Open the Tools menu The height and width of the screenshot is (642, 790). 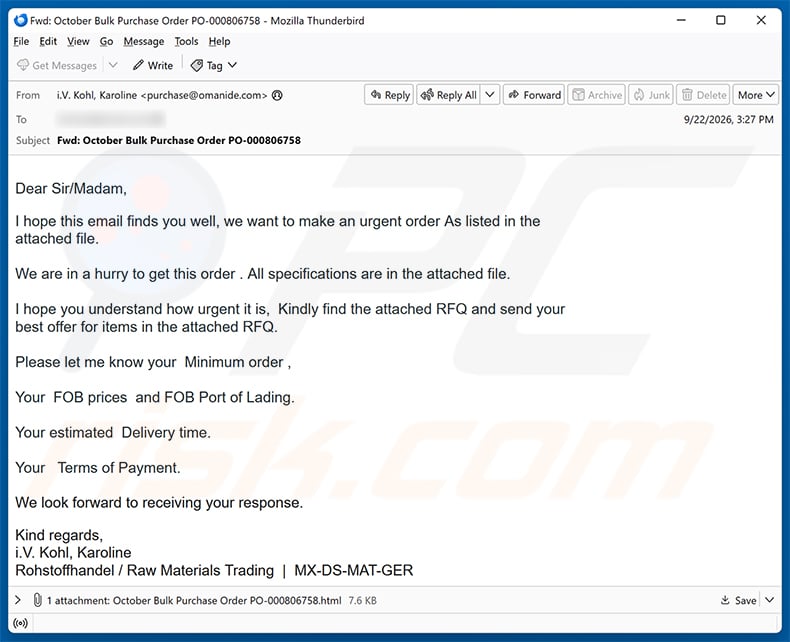point(186,41)
